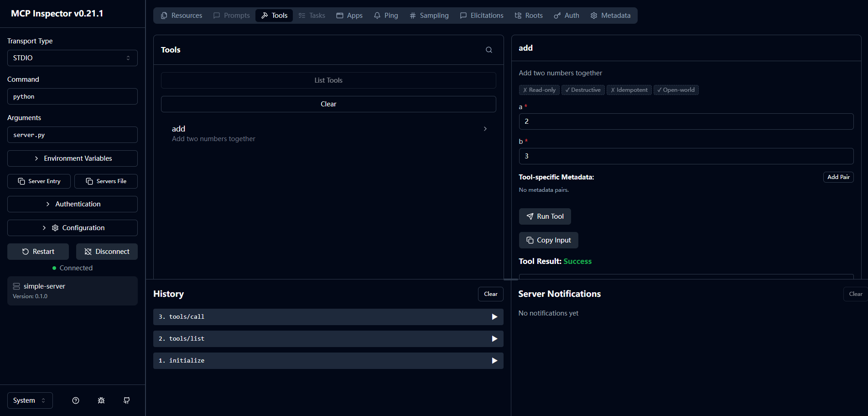Click the bug report icon

coord(101,400)
